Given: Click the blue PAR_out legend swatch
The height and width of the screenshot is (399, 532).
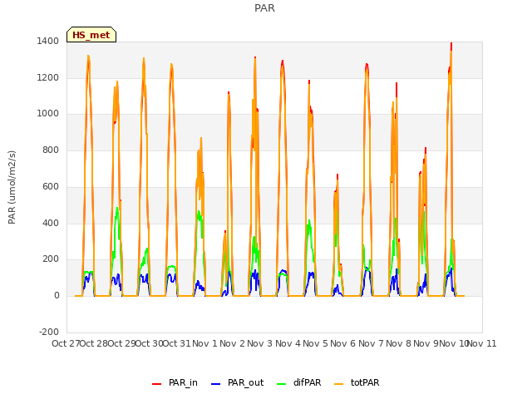Looking at the screenshot, I should 215,384.
